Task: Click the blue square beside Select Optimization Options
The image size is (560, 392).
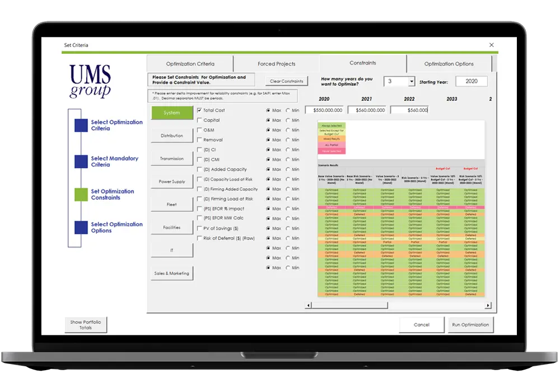Action: coord(81,227)
